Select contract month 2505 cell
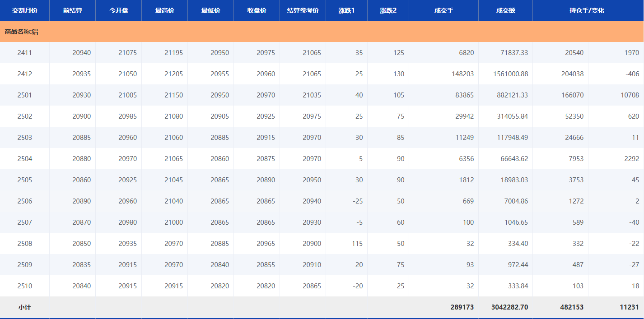644x319 pixels. pyautogui.click(x=24, y=180)
